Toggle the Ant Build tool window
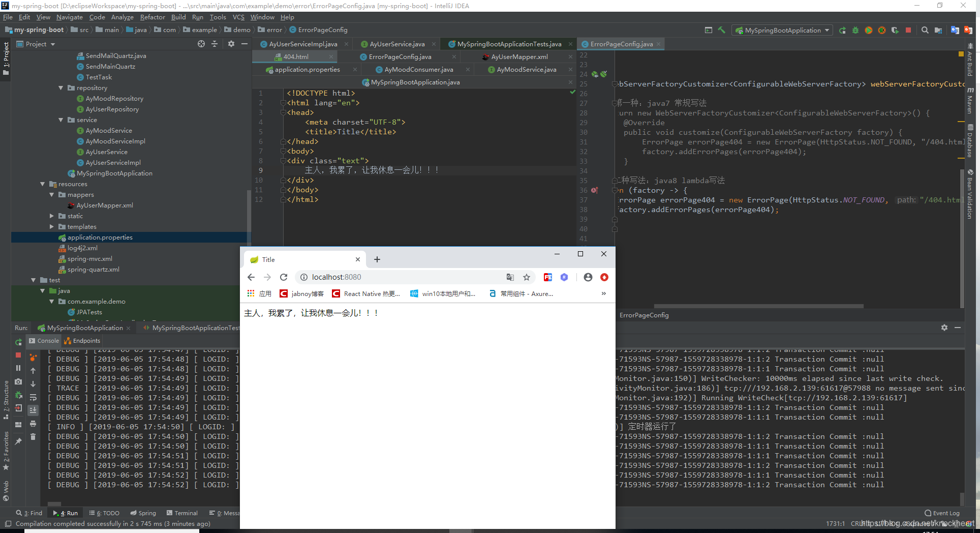 [x=970, y=60]
